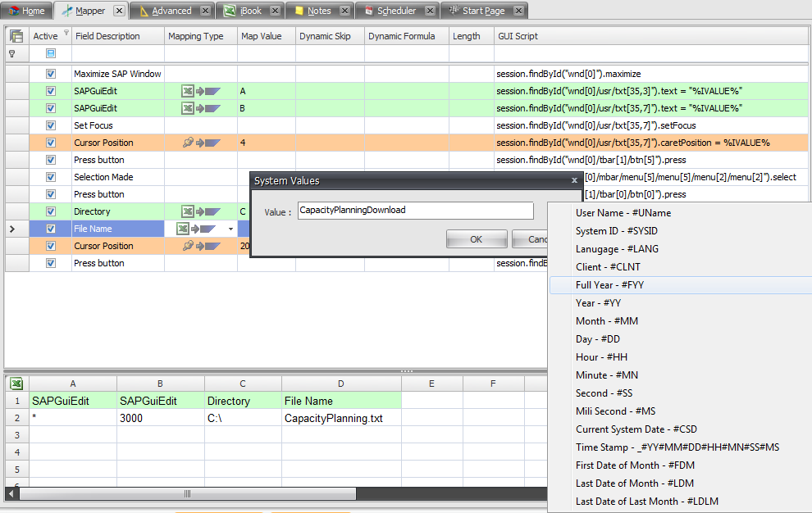Click the Excel icon in the spreadsheet panel header

pos(16,383)
